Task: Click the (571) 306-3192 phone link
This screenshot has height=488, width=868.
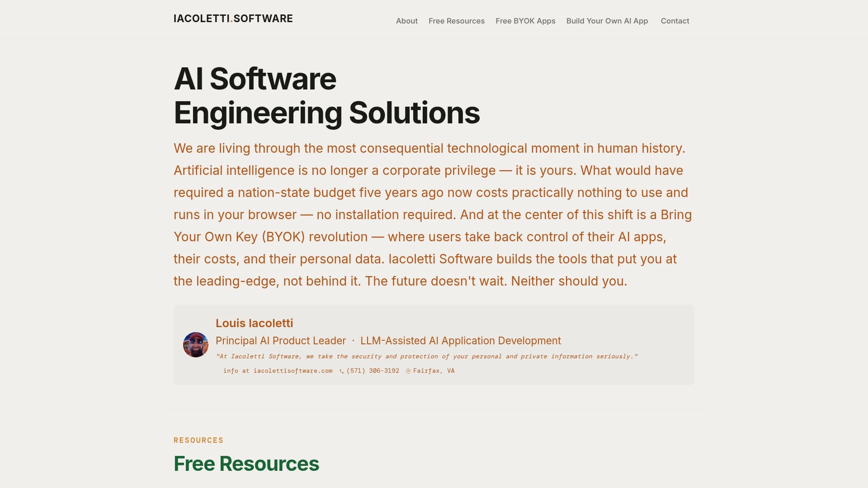Action: pos(373,371)
